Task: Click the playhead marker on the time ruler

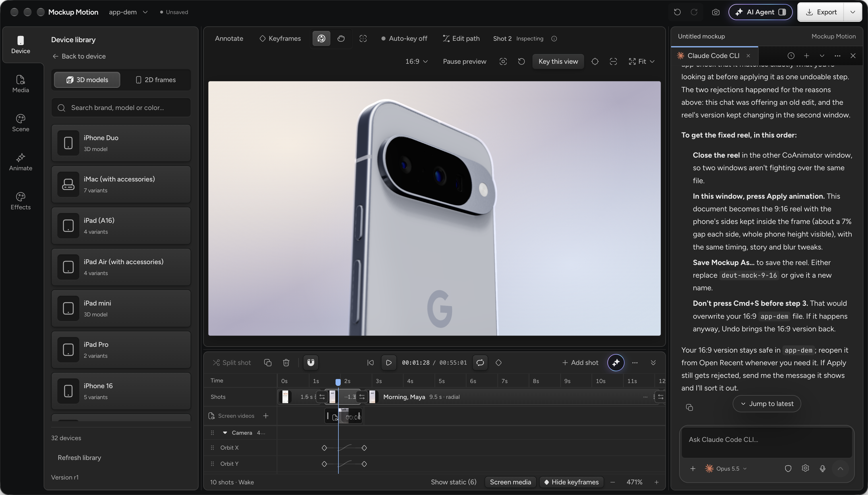Action: click(338, 382)
